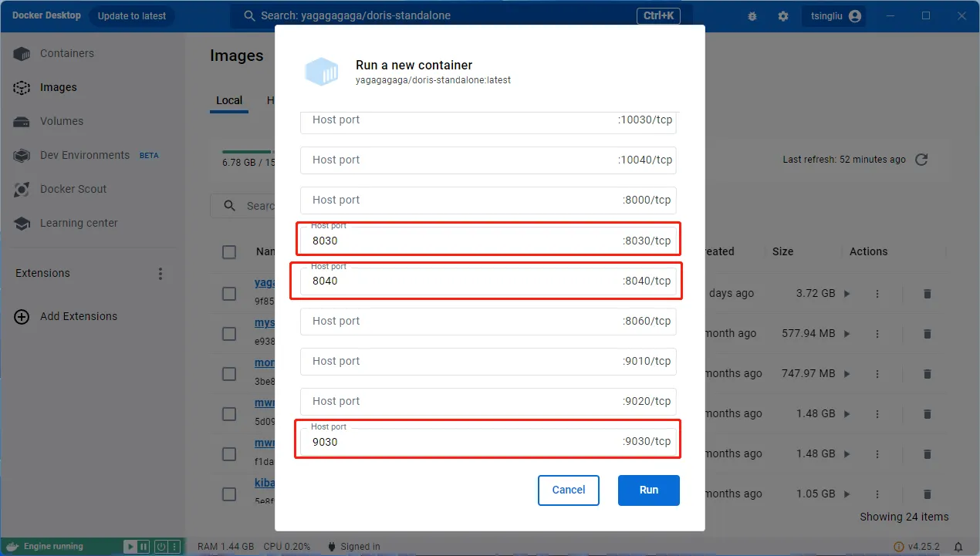Open notifications bell in status bar
The image size is (980, 556).
959,547
